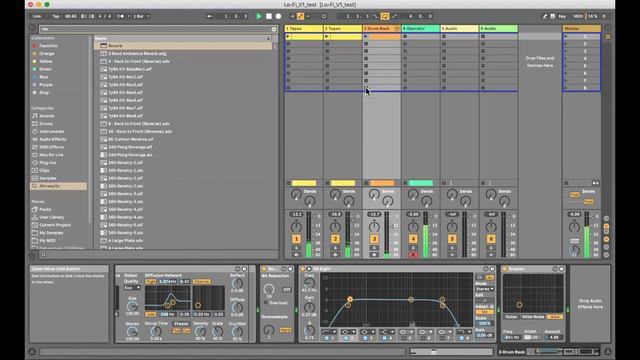The height and width of the screenshot is (360, 640).
Task: Select the Erosion Sine mode button
Action: coord(555,317)
